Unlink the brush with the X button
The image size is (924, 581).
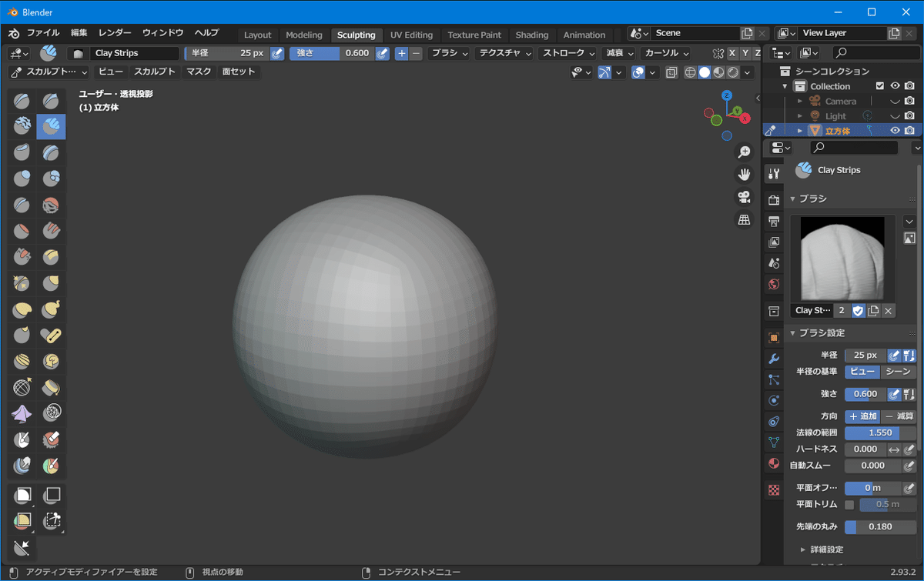[888, 311]
